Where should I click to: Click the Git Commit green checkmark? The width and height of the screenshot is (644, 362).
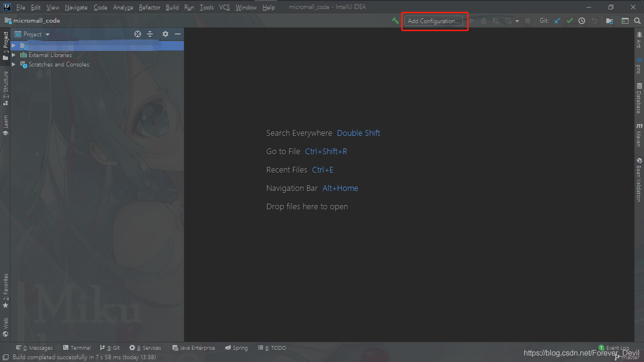(x=570, y=21)
